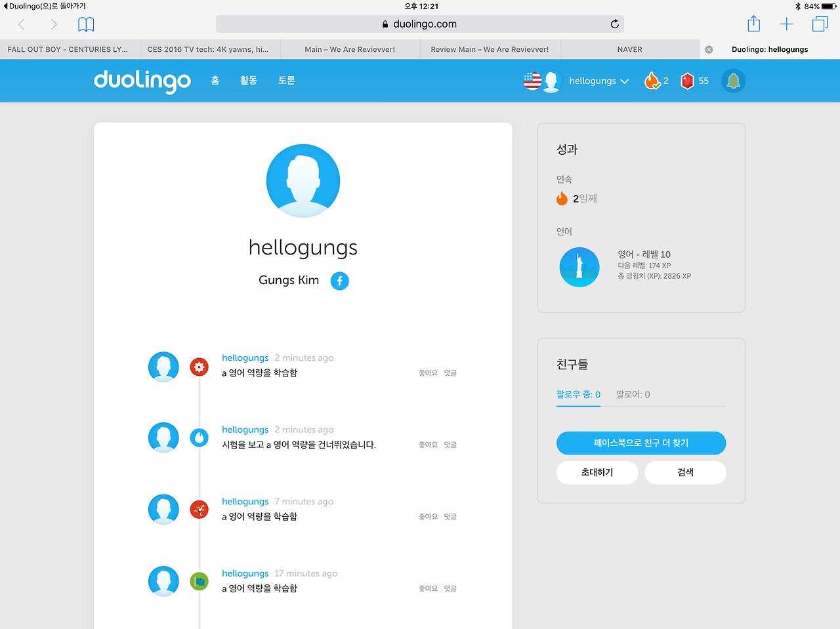Open the notifications bell

coord(733,81)
